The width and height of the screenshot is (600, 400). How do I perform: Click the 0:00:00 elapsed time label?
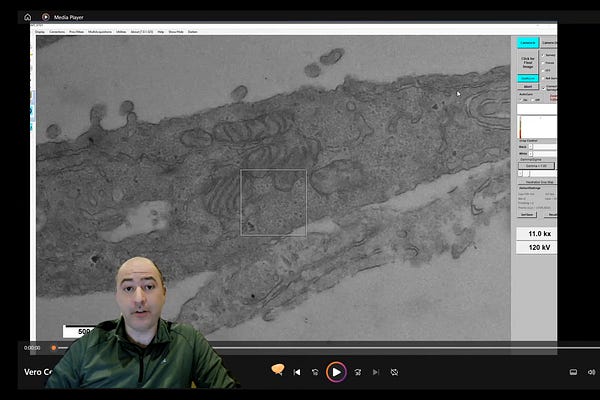(x=32, y=348)
